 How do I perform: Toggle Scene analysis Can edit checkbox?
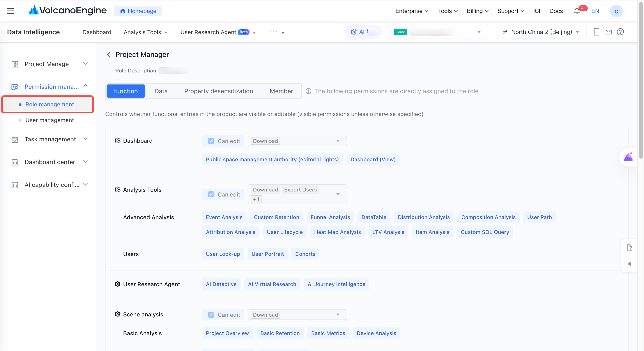[211, 315]
